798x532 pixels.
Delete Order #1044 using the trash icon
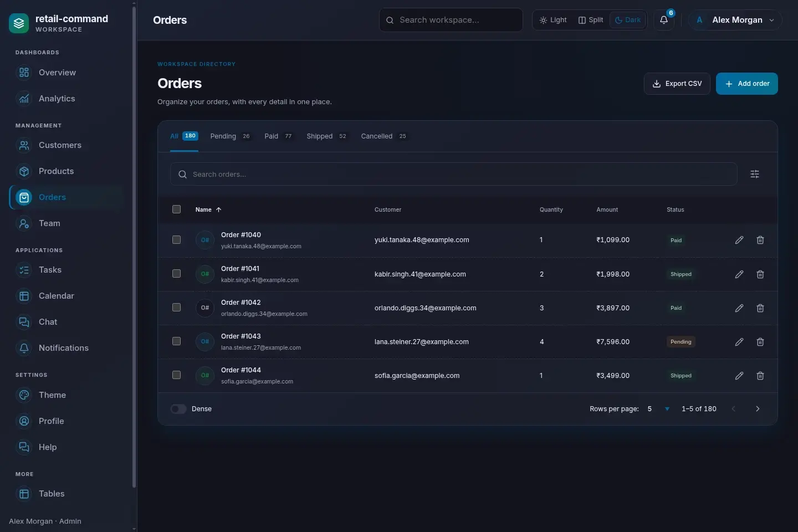[760, 376]
